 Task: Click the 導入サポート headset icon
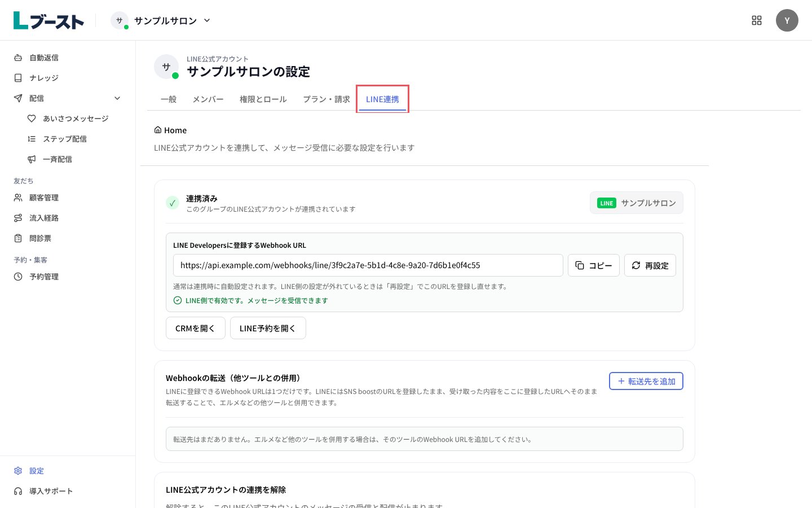click(x=18, y=491)
